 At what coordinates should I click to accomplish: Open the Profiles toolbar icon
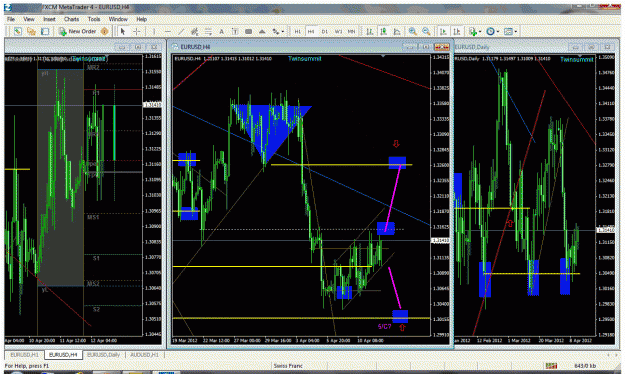31,31
